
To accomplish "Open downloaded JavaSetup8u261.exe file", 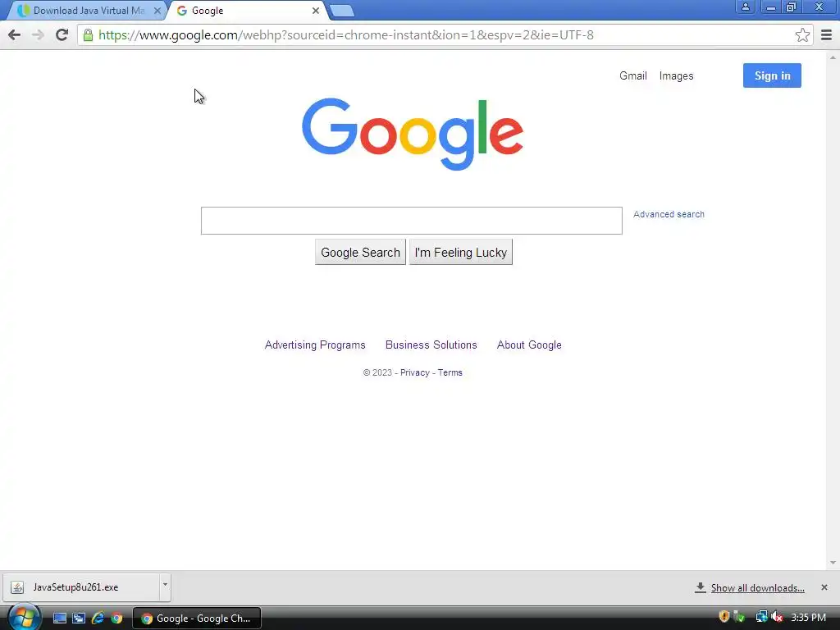I will [x=81, y=587].
